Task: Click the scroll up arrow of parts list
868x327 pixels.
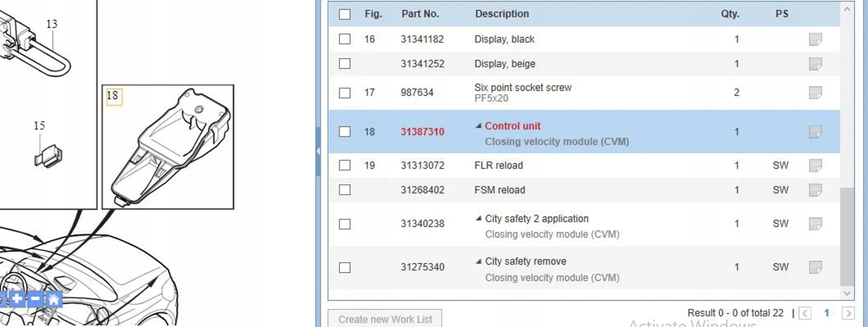Action: point(847,9)
